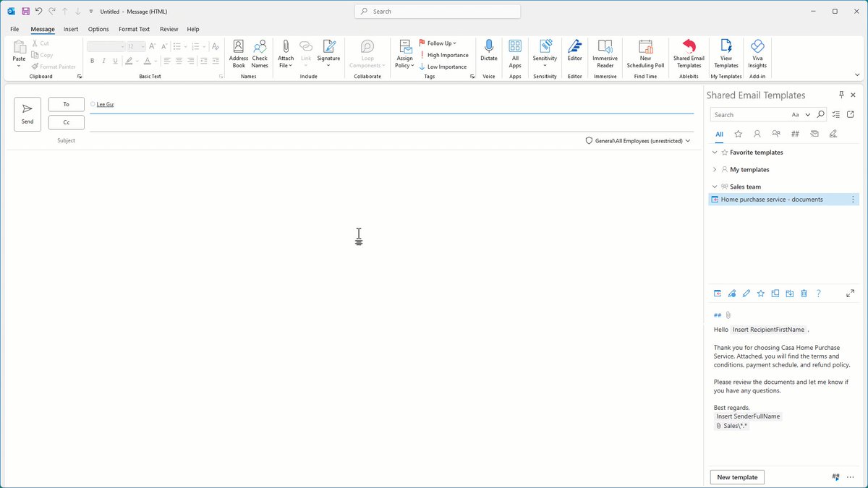Screen dimensions: 868x488
Task: Open the more options ellipsis at pane bottom
Action: coord(851,477)
